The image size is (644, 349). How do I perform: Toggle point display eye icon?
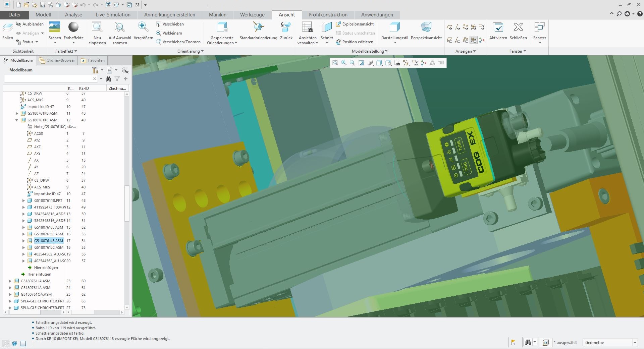pos(466,27)
